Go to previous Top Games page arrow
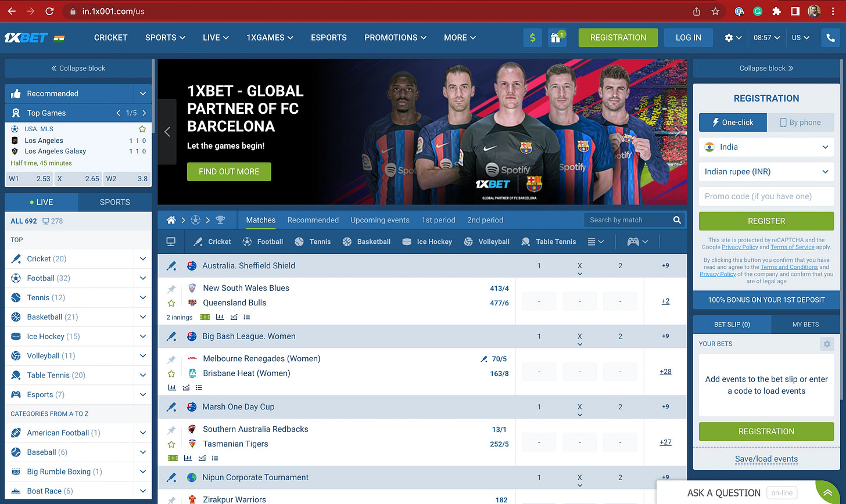Image resolution: width=846 pixels, height=504 pixels. pyautogui.click(x=119, y=113)
